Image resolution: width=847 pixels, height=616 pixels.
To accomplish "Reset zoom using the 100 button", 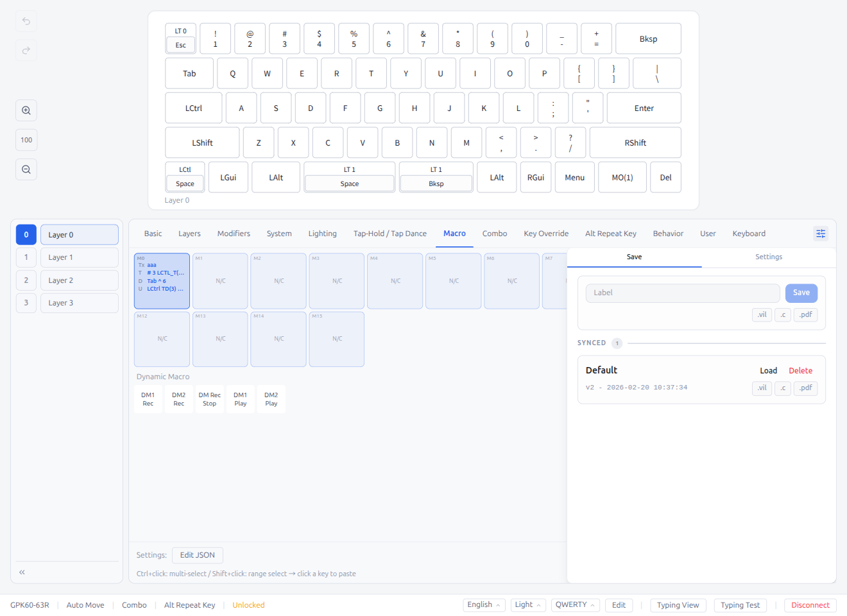I will click(26, 140).
